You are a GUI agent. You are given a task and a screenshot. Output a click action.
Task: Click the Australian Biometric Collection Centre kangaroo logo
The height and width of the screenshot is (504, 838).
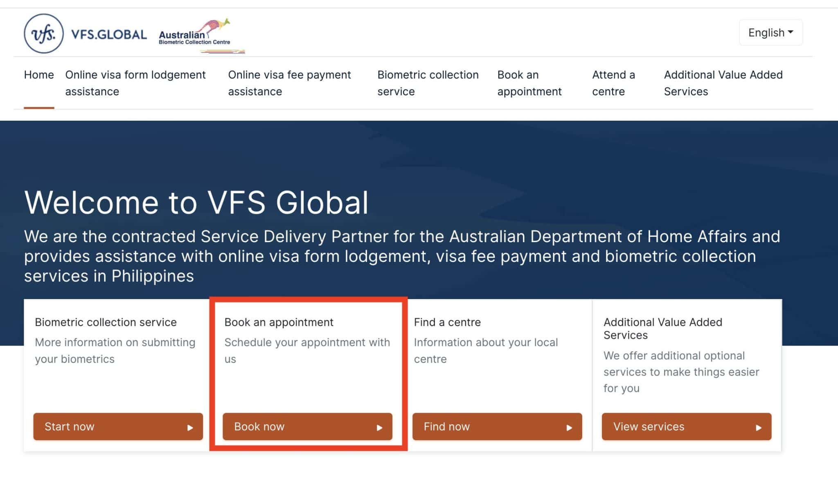[x=201, y=35]
